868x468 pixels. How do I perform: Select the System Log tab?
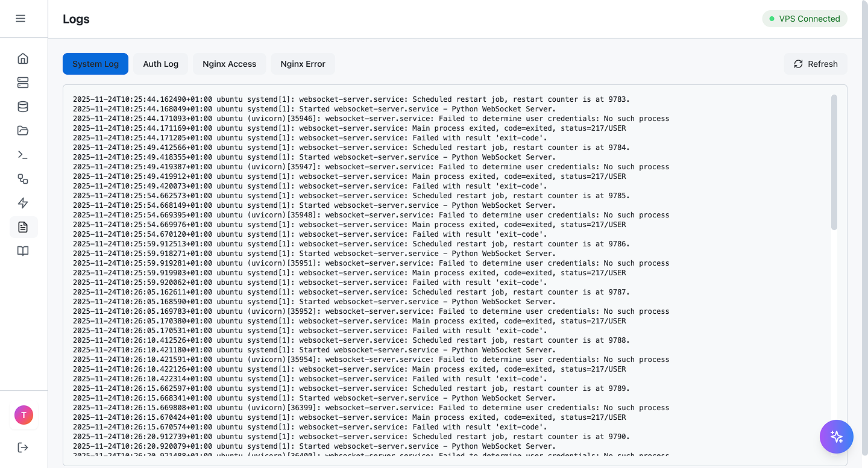[x=95, y=64]
